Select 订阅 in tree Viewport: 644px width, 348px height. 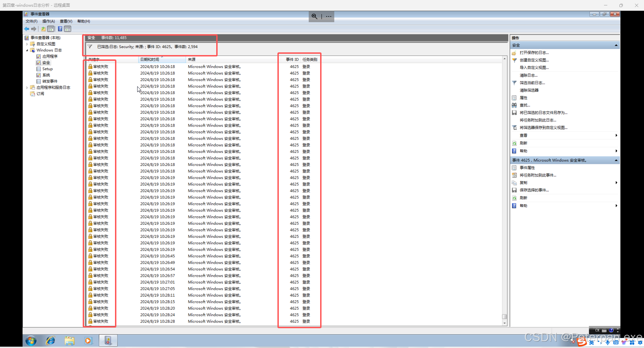pyautogui.click(x=40, y=94)
